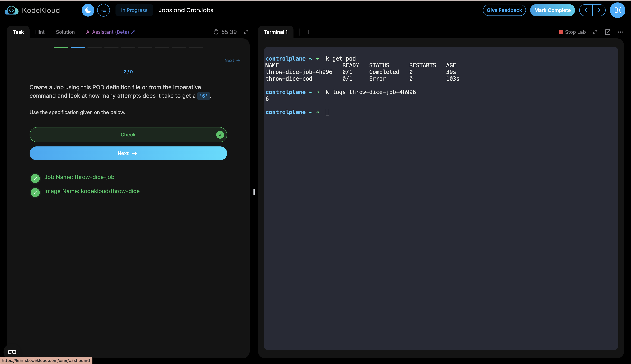Go to the next lesson arrow
The image size is (631, 364).
point(599,10)
